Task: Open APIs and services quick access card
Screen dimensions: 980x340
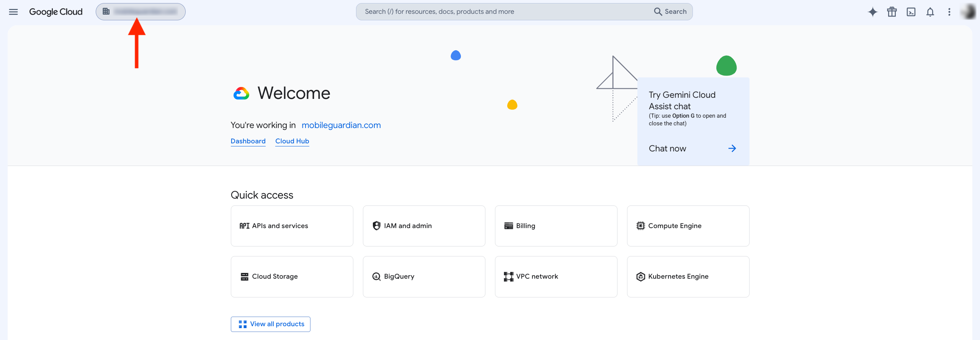Action: 292,226
